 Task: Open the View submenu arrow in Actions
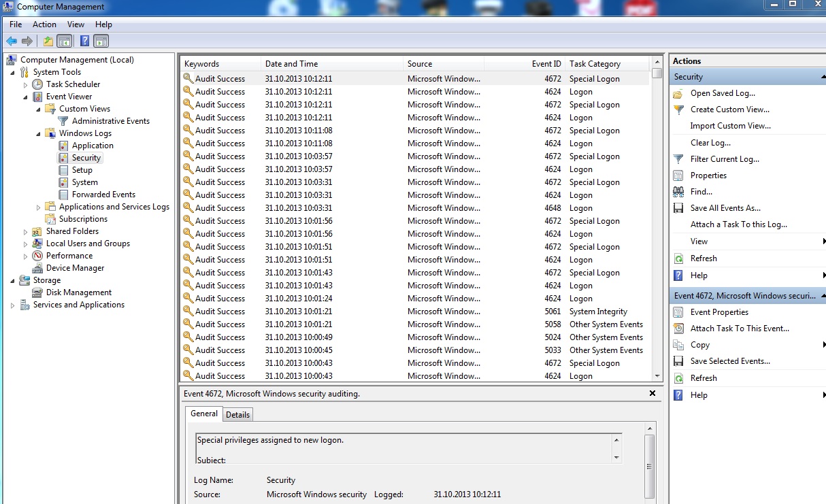(823, 241)
